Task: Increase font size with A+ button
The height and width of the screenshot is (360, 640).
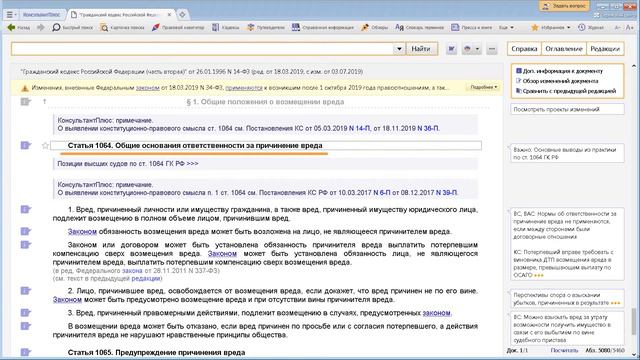Action: click(630, 27)
